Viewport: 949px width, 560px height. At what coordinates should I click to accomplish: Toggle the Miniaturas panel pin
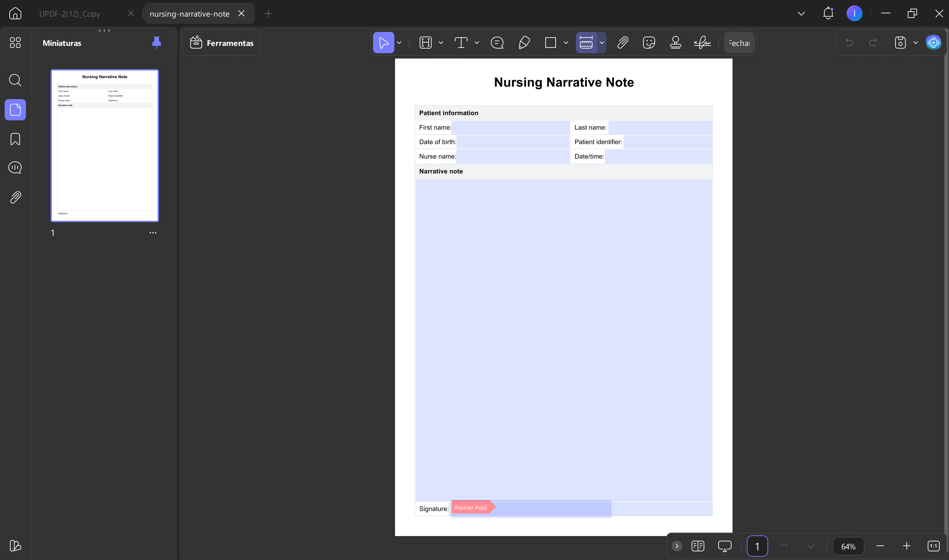coord(156,43)
